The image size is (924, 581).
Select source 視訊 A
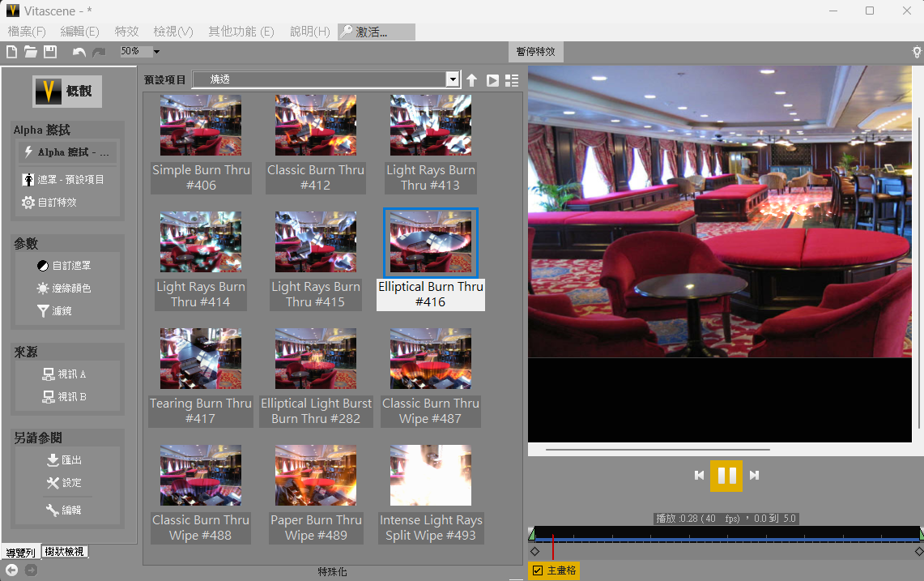coord(64,374)
